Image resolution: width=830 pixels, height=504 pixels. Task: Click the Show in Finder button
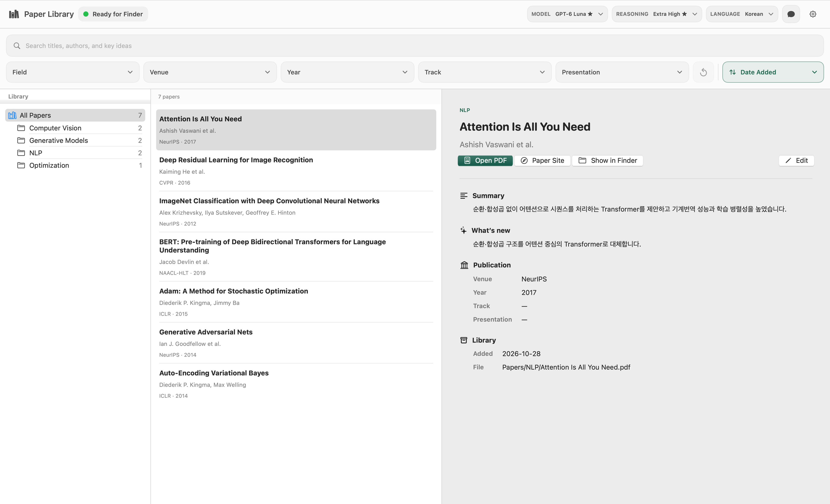pyautogui.click(x=607, y=160)
